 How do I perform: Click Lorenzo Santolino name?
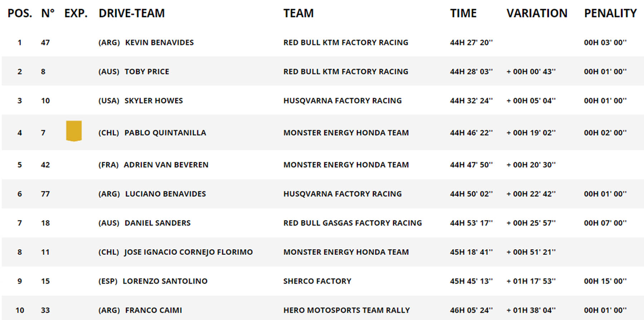click(x=165, y=281)
